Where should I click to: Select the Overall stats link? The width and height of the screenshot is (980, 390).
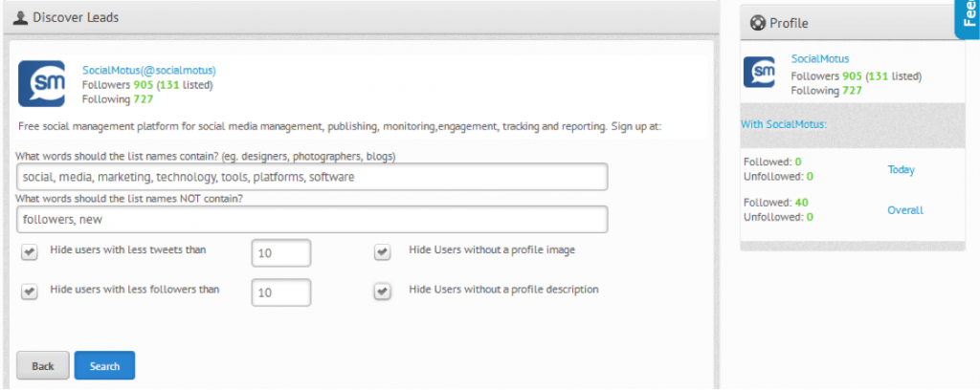pyautogui.click(x=905, y=210)
